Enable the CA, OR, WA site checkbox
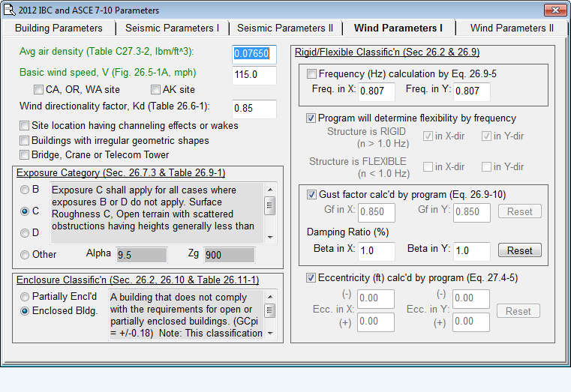This screenshot has width=571, height=392. (38, 90)
